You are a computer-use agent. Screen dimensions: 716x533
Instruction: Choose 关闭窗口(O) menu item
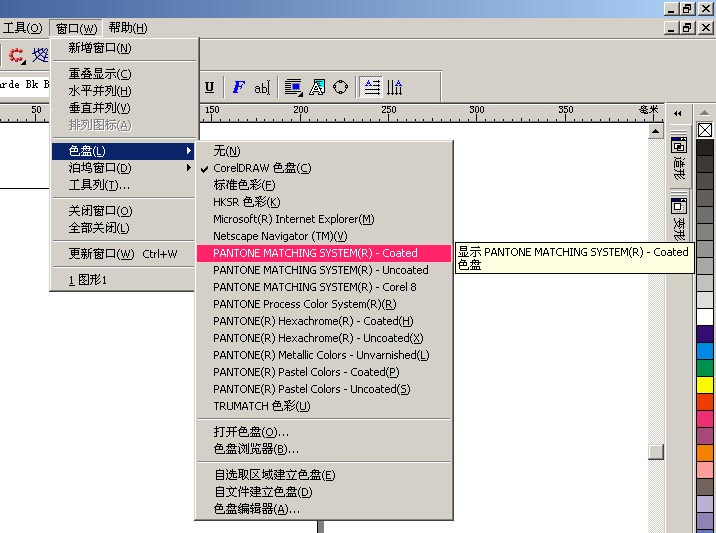click(x=123, y=211)
